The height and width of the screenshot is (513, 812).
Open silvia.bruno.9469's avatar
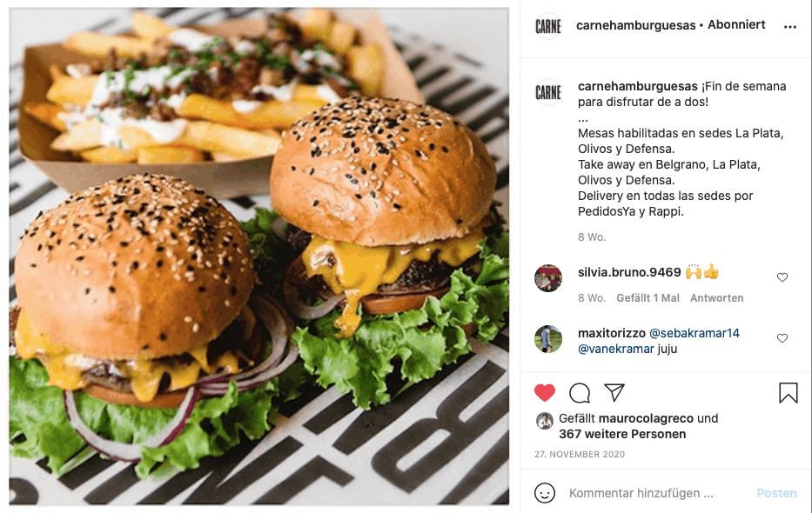click(x=548, y=278)
